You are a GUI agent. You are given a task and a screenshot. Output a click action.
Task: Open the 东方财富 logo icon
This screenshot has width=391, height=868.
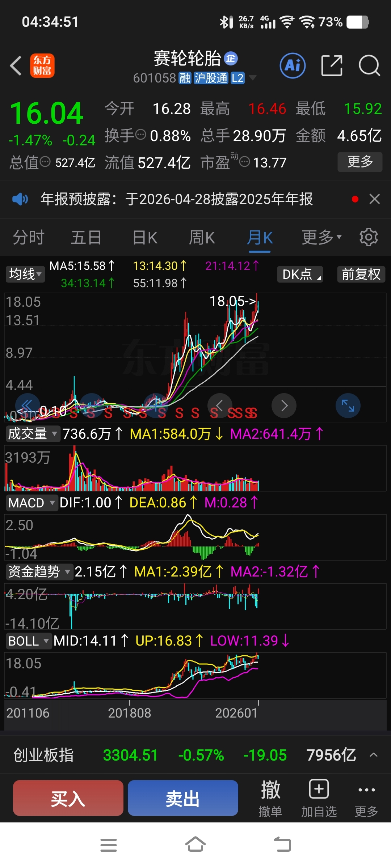click(42, 66)
